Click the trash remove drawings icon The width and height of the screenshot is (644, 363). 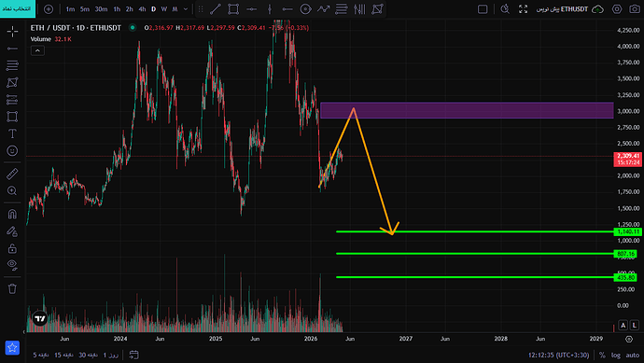12,288
